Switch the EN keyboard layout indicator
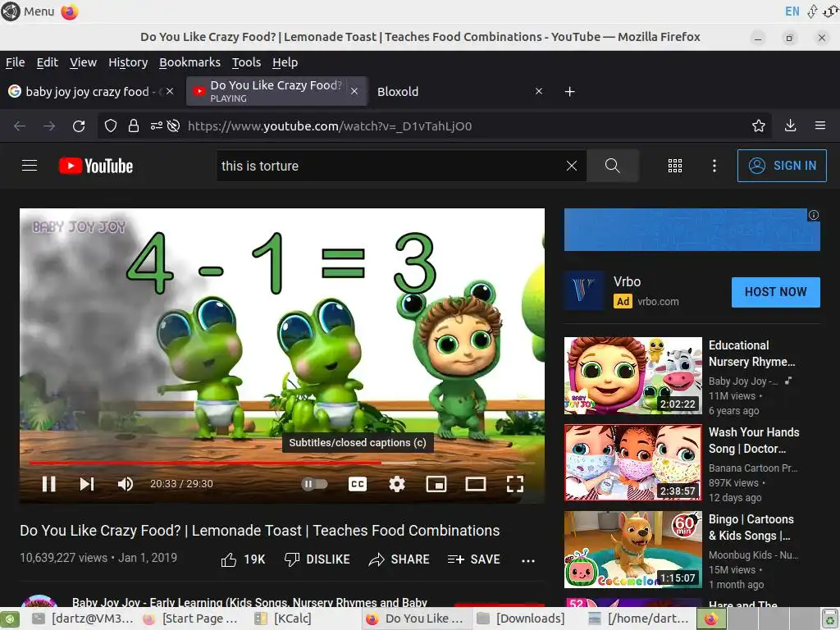840x630 pixels. 792,11
